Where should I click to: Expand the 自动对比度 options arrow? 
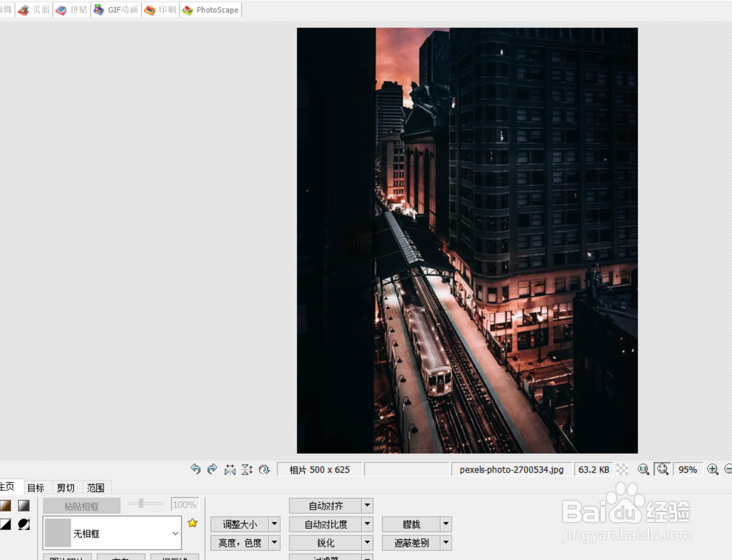point(368,524)
